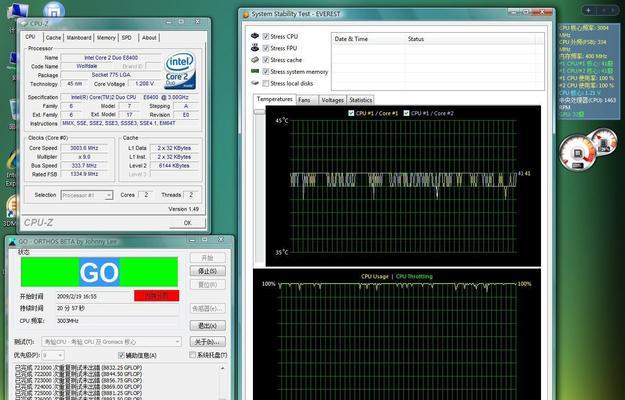625x400 pixels.
Task: Enable Stress local disks checkbox
Action: click(266, 83)
